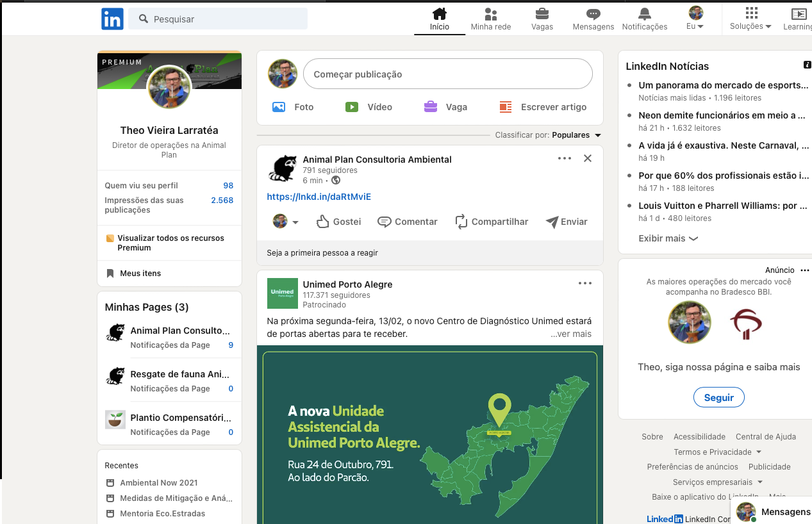Open the lnkd.in/daRtMviE link
This screenshot has height=524, width=812.
[319, 197]
